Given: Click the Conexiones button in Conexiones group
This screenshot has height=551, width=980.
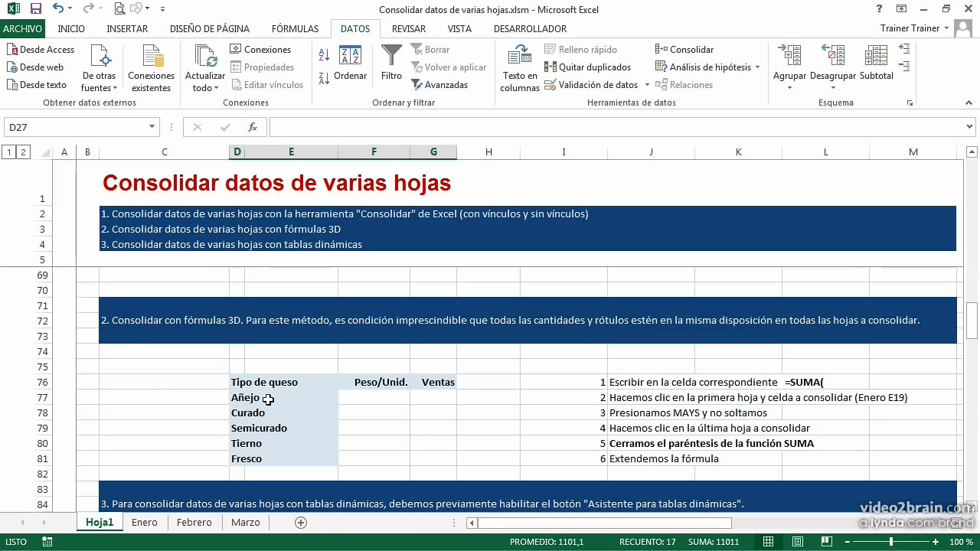Looking at the screenshot, I should (x=260, y=49).
